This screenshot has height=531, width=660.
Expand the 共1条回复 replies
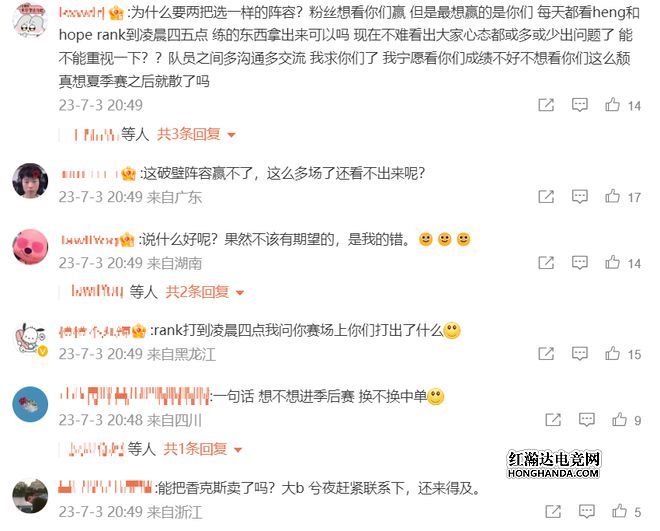[203, 449]
